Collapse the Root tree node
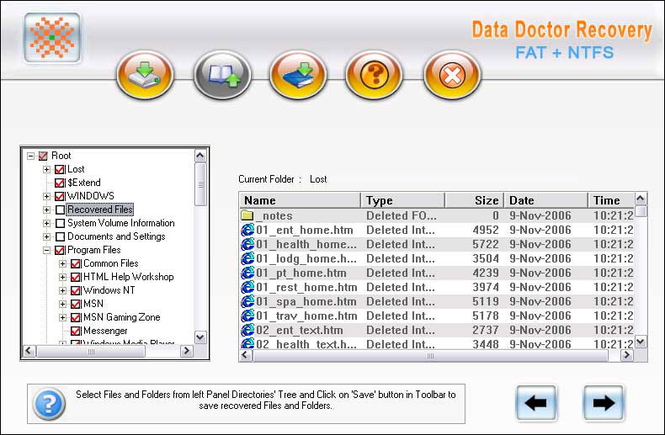 [31, 156]
